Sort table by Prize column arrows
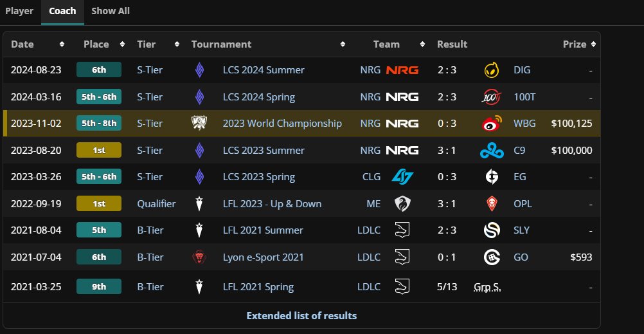 pyautogui.click(x=593, y=44)
